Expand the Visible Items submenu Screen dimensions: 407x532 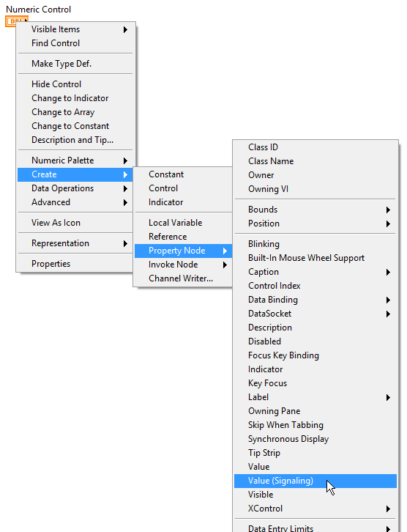75,29
